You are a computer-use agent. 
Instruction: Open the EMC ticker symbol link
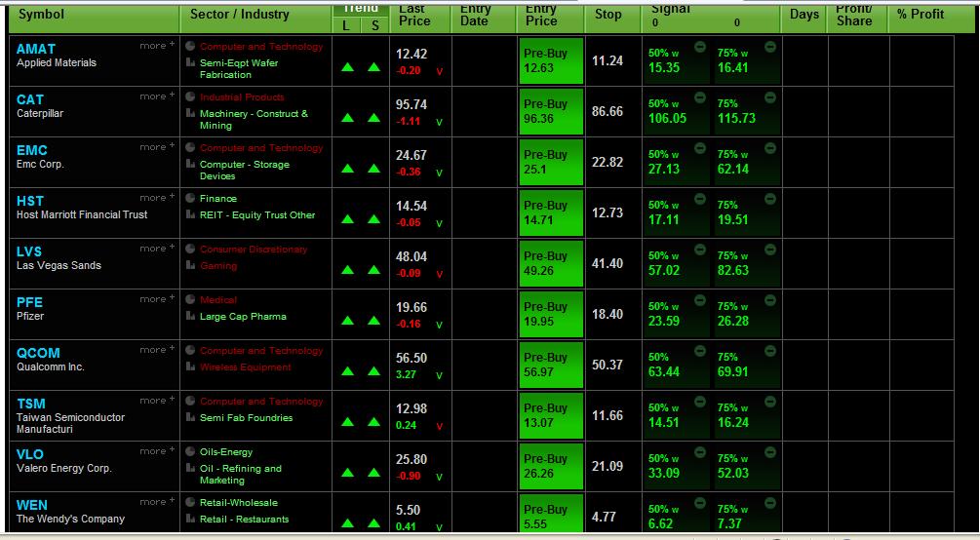click(32, 150)
